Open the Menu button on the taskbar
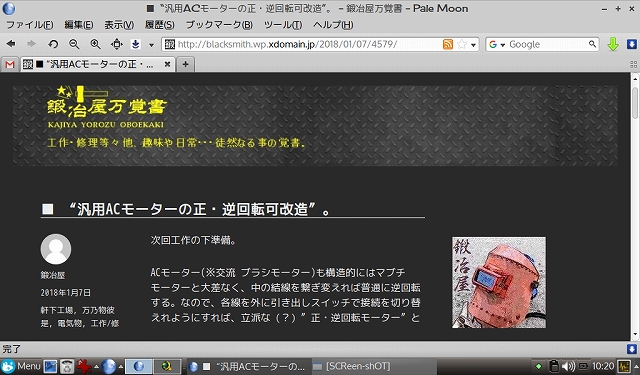The image size is (640, 375). pos(21,366)
